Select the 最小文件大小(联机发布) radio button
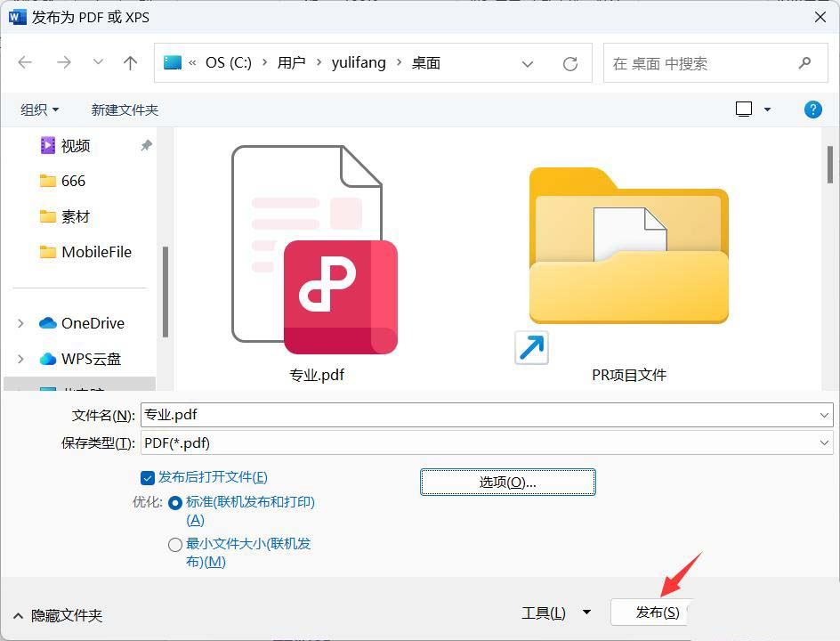Screen dimensions: 840x641 coord(174,545)
